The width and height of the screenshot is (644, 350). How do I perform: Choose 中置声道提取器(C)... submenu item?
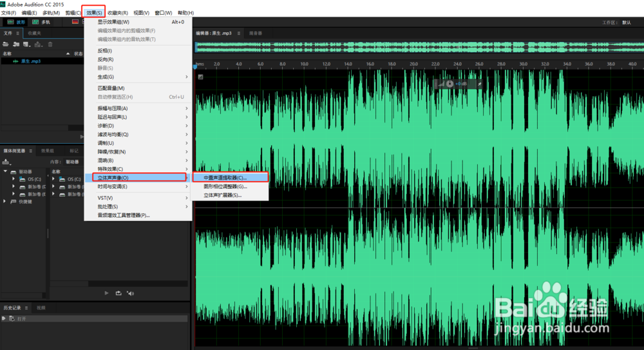point(231,178)
